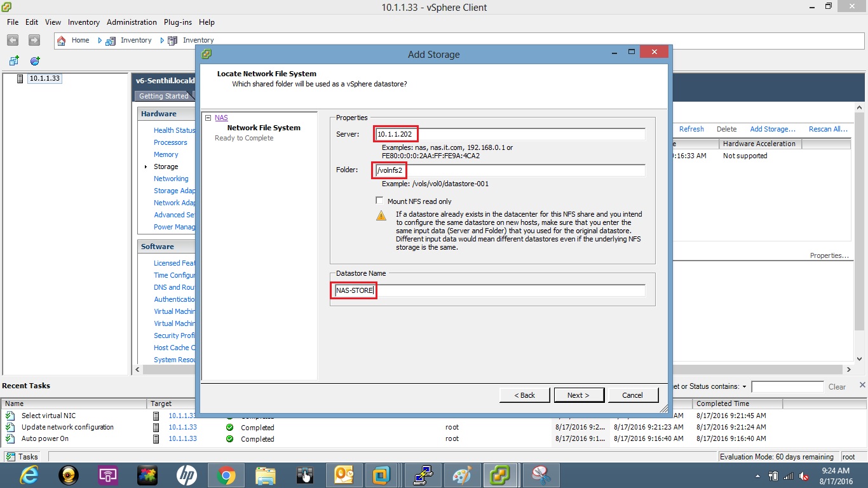
Task: Open Microsoft Outlook from the taskbar
Action: point(344,475)
